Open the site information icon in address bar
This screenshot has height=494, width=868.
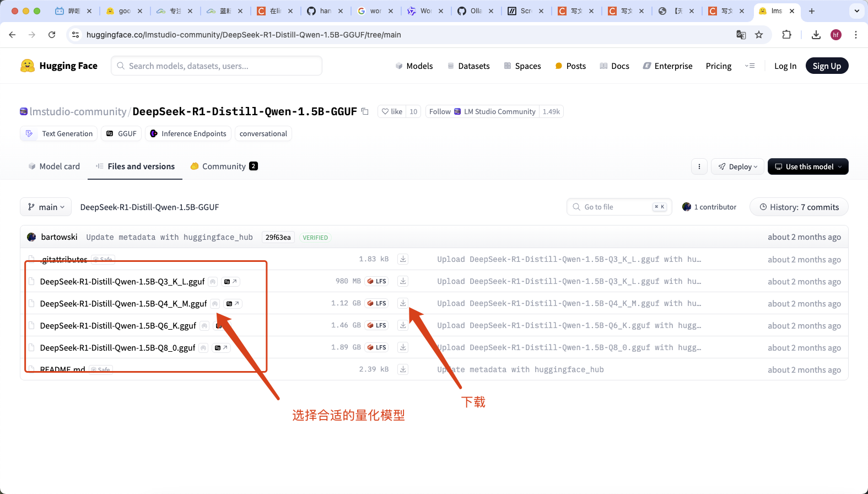click(x=76, y=35)
